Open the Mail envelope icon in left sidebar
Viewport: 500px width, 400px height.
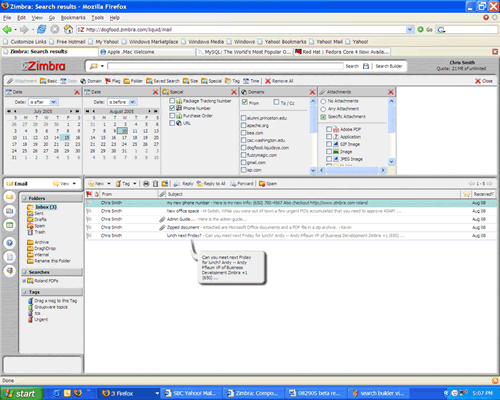pos(10,197)
